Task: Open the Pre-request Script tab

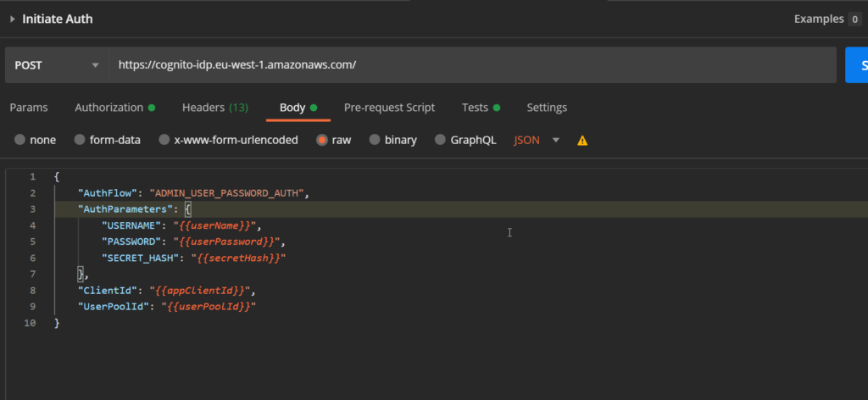Action: [389, 108]
